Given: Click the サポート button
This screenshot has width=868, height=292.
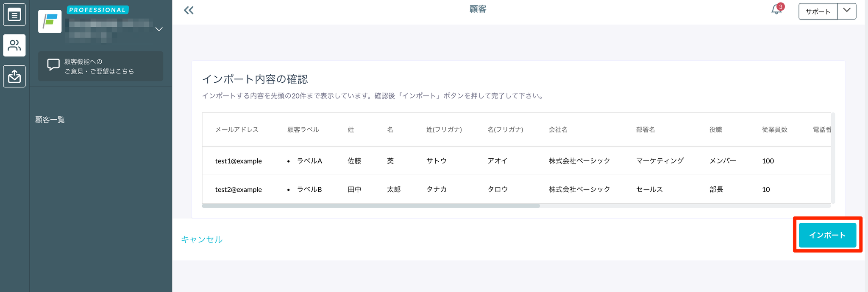Looking at the screenshot, I should [818, 11].
